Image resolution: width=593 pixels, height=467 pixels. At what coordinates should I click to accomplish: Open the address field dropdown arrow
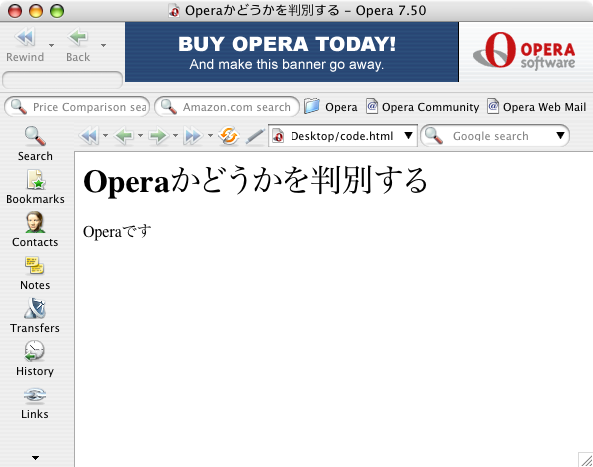coord(408,135)
